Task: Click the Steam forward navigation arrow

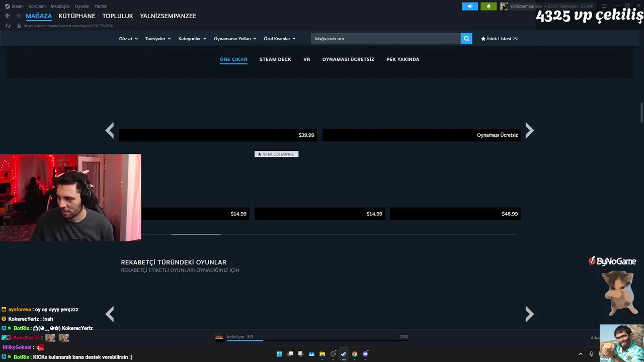Action: pos(18,16)
